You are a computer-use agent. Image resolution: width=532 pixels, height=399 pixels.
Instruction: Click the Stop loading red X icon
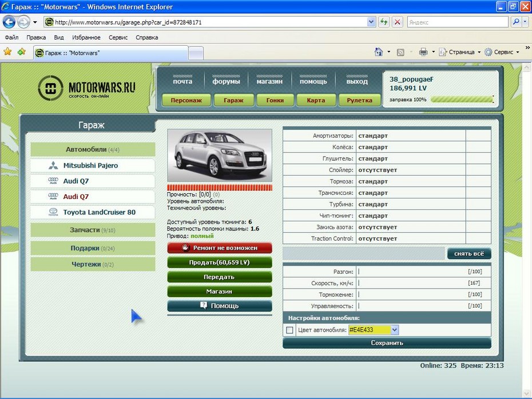coord(398,22)
